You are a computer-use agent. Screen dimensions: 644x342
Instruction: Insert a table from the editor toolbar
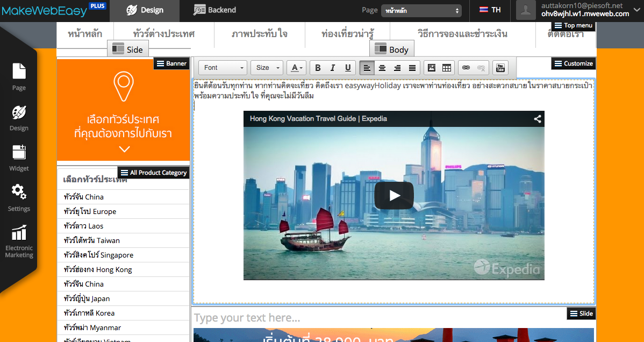click(446, 68)
